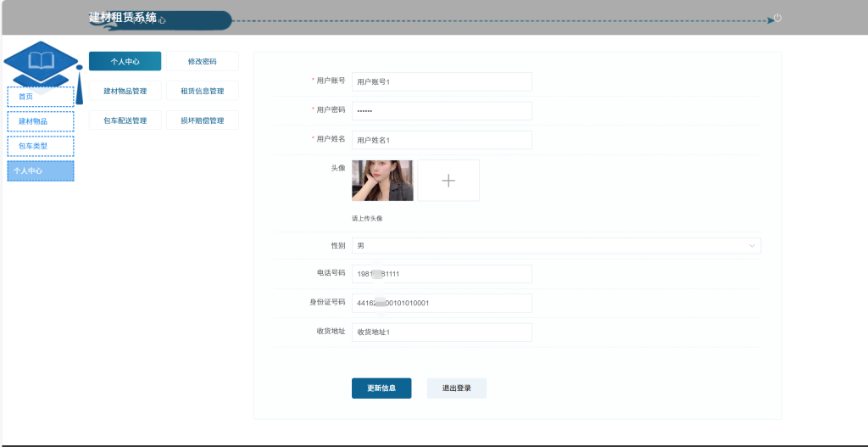Image resolution: width=868 pixels, height=447 pixels.
Task: Open the 首页 sidebar item
Action: click(x=41, y=97)
